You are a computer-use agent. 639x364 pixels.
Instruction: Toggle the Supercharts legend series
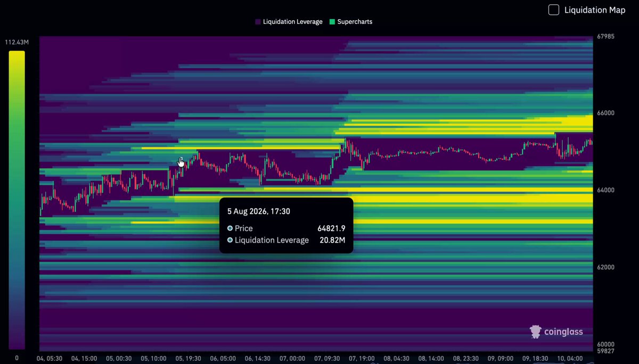click(351, 22)
